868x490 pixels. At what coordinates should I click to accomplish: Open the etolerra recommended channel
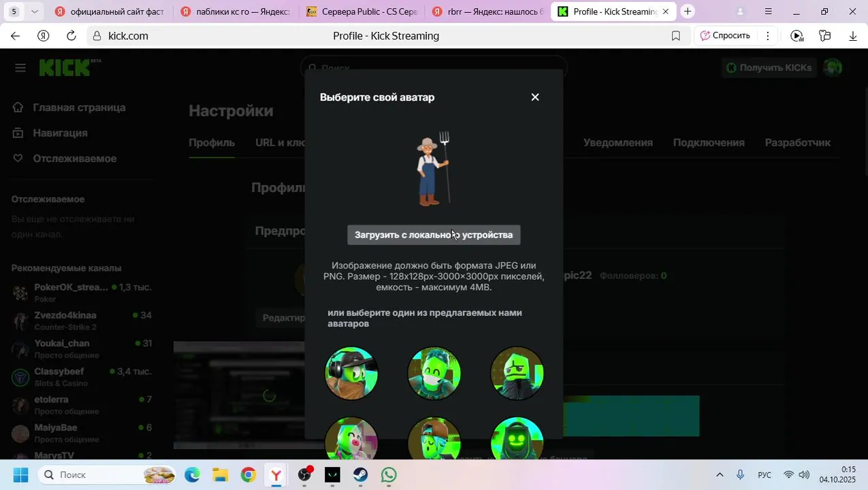pyautogui.click(x=82, y=406)
